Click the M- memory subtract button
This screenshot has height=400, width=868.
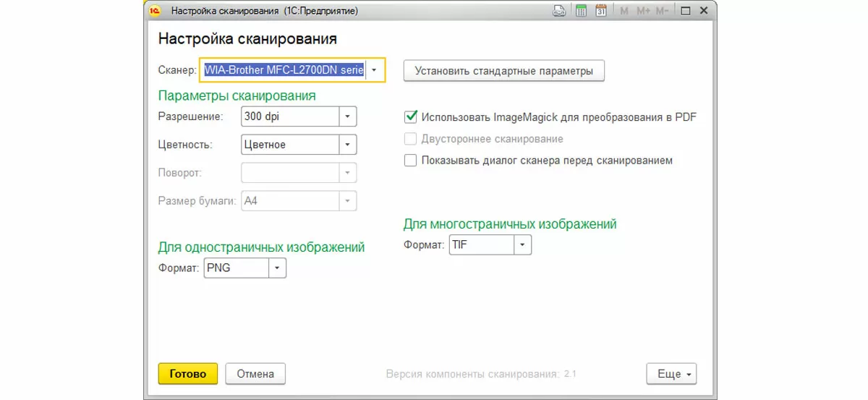(x=663, y=11)
